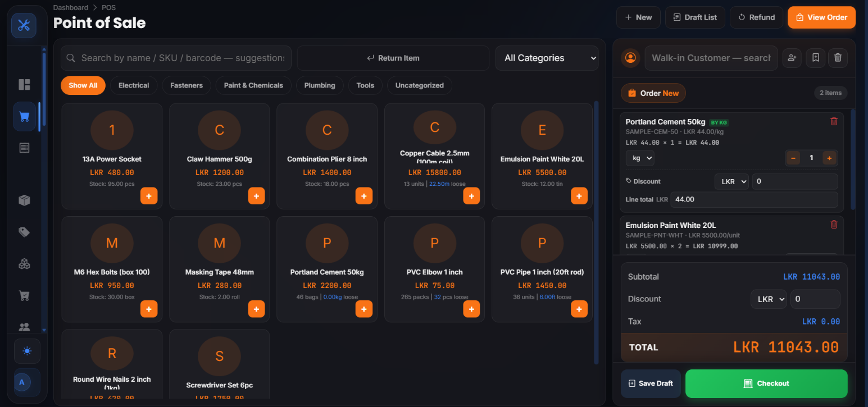Open the All Categories dropdown
The width and height of the screenshot is (868, 407).
pyautogui.click(x=547, y=58)
